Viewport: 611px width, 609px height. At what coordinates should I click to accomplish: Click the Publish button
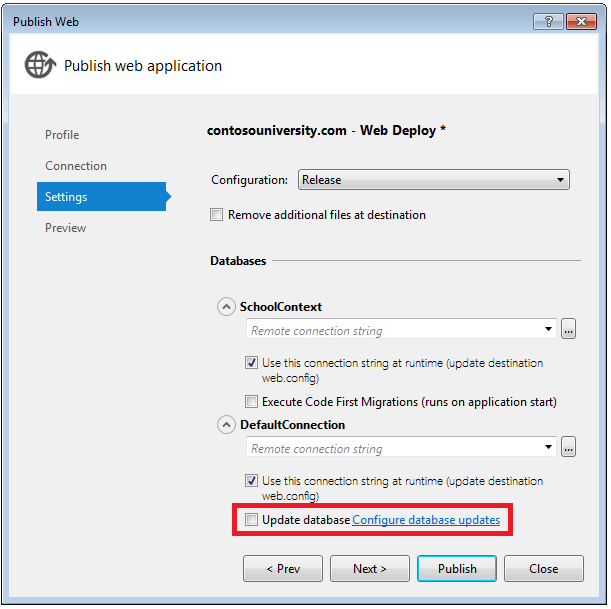(457, 569)
